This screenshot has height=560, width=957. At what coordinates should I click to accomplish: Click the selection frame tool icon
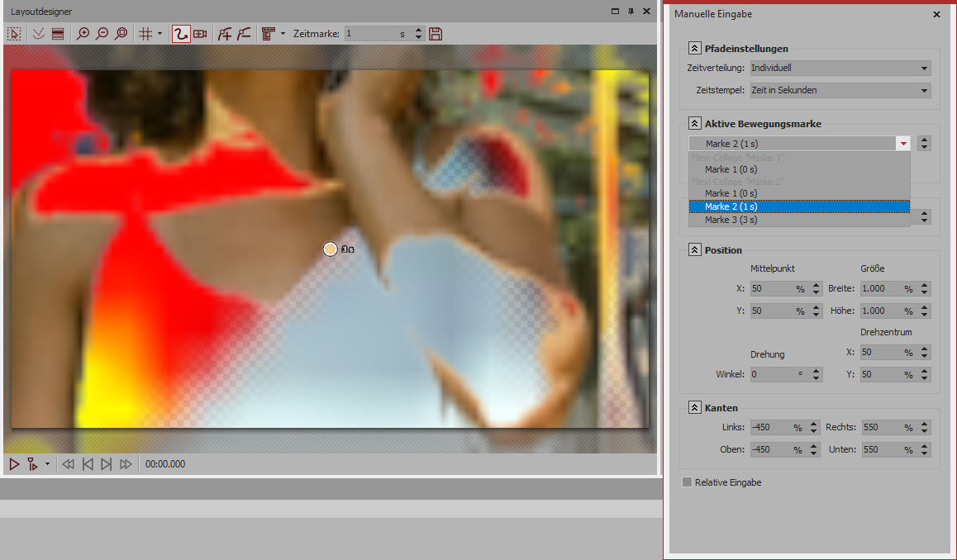14,34
